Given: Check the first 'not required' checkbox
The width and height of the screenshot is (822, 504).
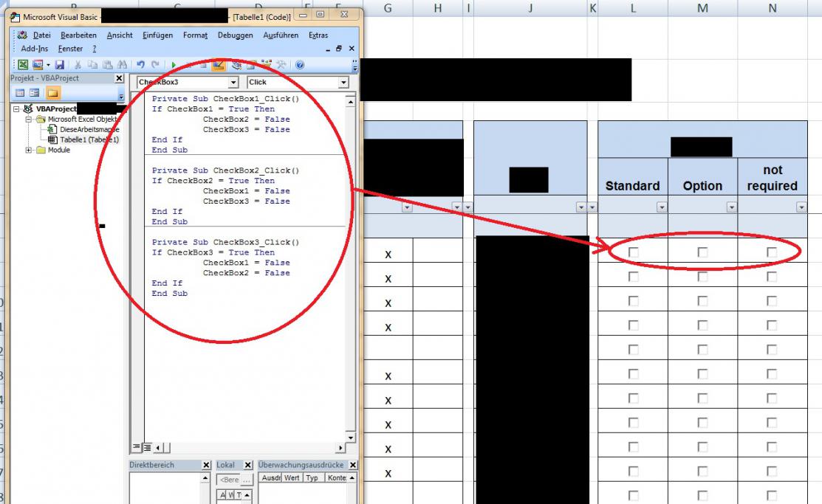Looking at the screenshot, I should pyautogui.click(x=772, y=253).
